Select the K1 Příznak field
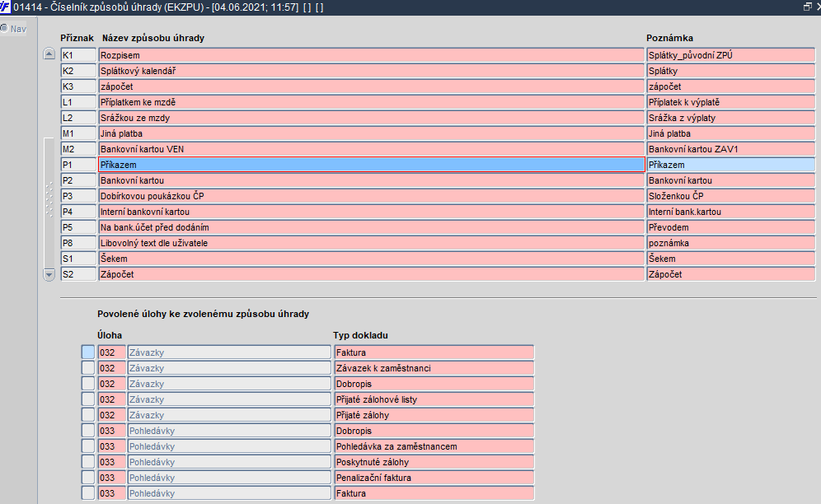The width and height of the screenshot is (821, 504). 78,55
